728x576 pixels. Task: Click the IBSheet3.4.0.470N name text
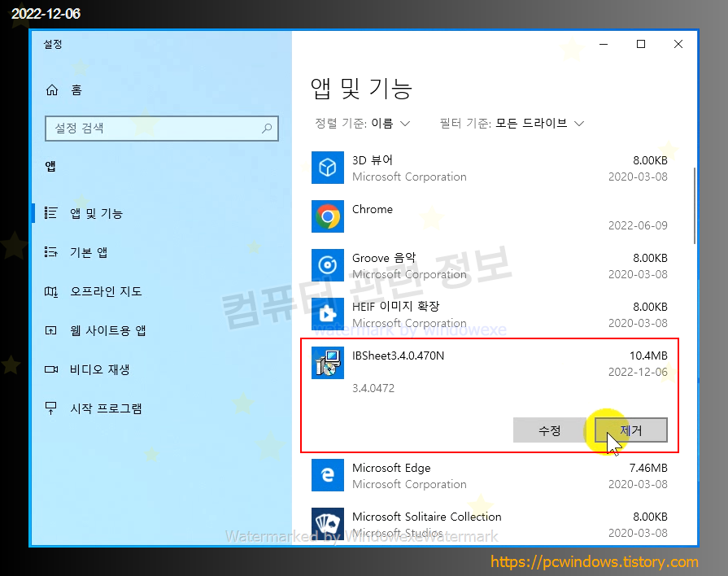398,356
